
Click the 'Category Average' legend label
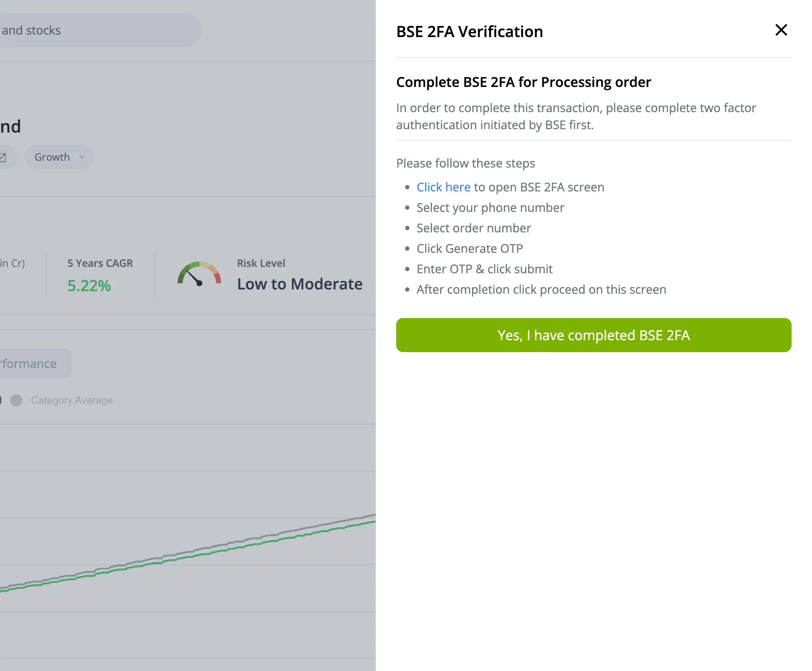tap(72, 400)
